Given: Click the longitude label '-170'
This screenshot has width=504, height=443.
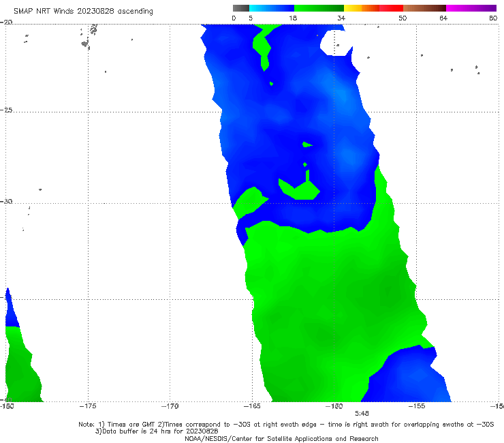Looking at the screenshot, I should 170,406.
